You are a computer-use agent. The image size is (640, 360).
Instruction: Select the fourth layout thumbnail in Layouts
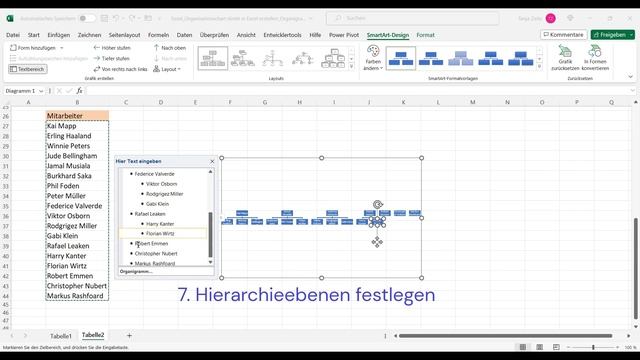pyautogui.click(x=303, y=58)
